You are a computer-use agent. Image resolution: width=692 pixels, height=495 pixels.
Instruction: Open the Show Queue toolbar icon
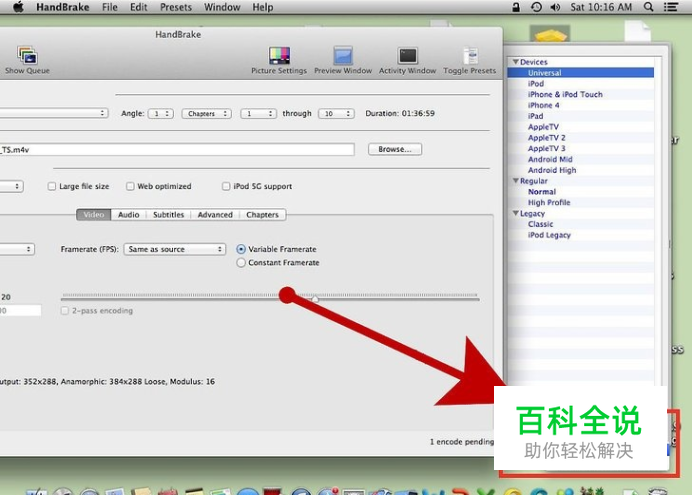pos(27,60)
